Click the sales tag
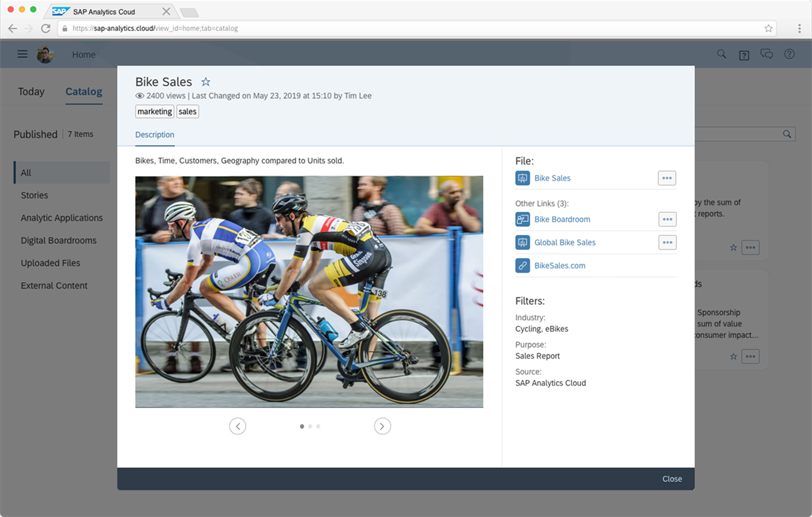 click(188, 112)
